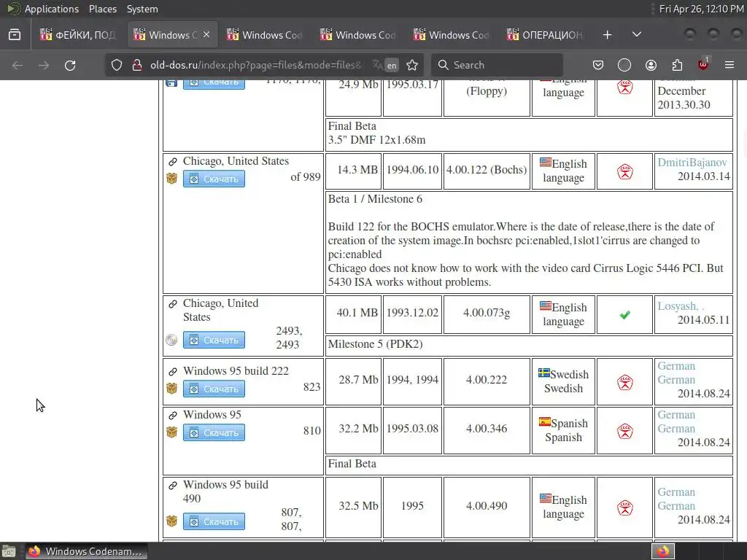Image resolution: width=747 pixels, height=560 pixels.
Task: Click the old-dos.ru address bar
Action: 256,65
